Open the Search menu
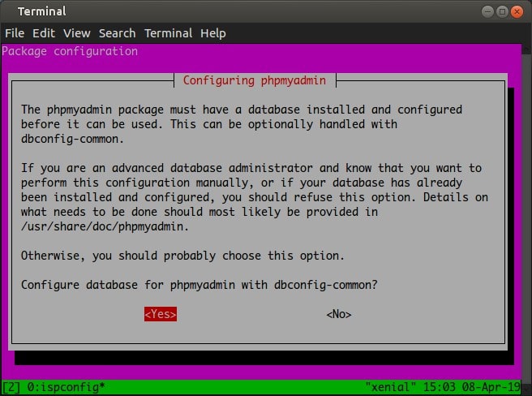Viewport: 532px width, 396px height. 117,33
